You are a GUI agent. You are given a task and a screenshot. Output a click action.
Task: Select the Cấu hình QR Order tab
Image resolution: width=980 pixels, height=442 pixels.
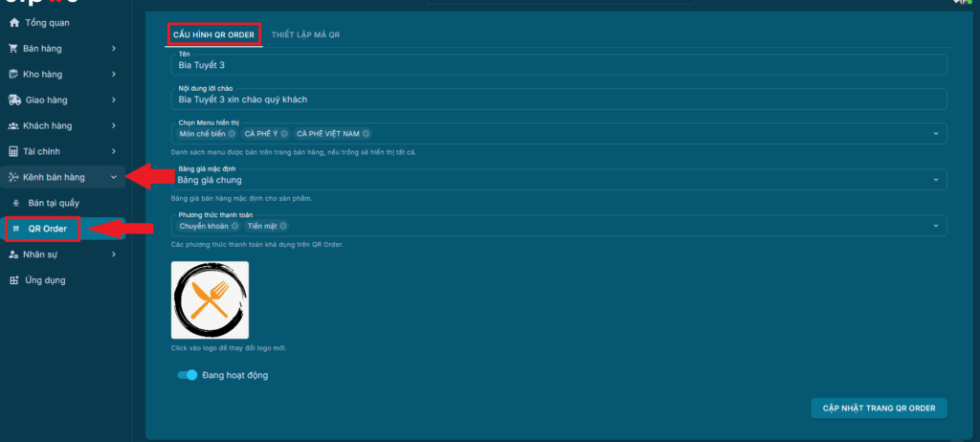point(212,34)
